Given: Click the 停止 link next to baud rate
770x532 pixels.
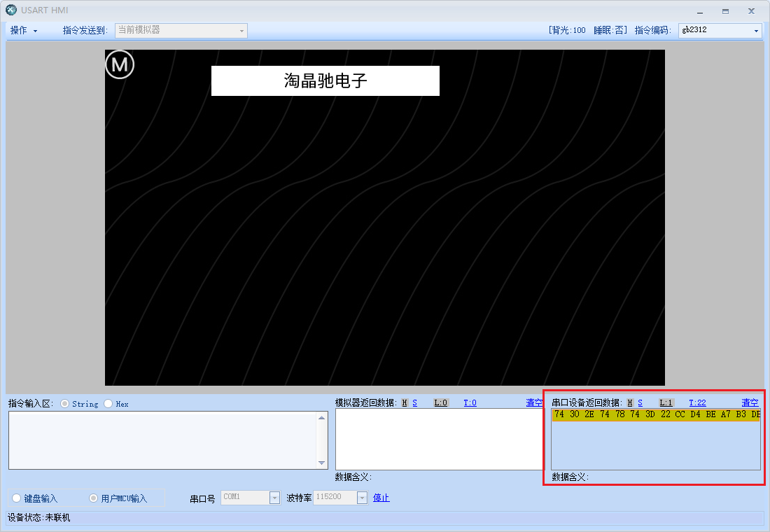Looking at the screenshot, I should pyautogui.click(x=381, y=498).
